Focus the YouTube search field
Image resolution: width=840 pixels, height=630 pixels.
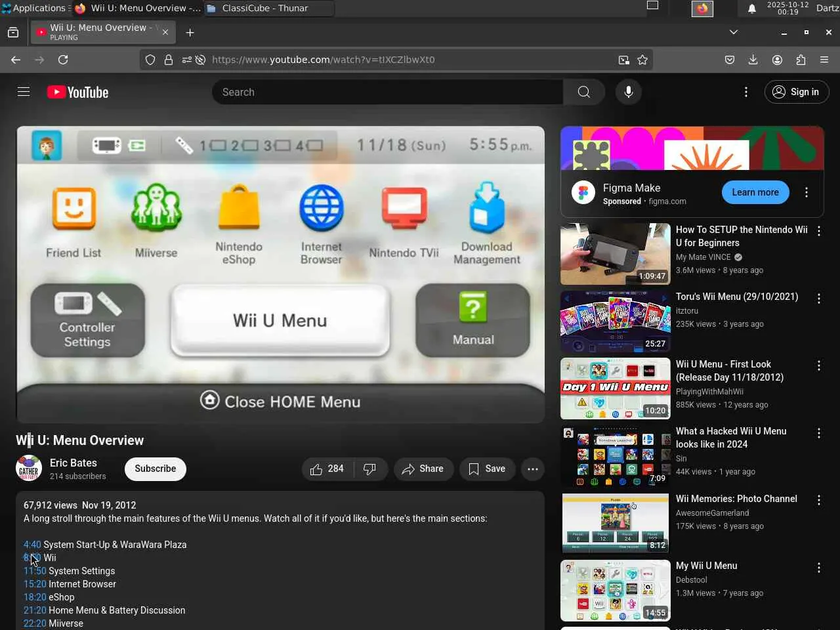point(387,92)
